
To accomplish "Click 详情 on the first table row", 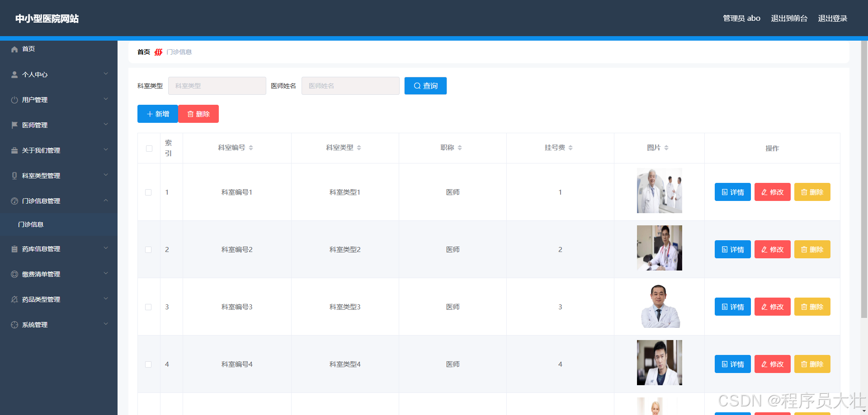I will (x=732, y=192).
